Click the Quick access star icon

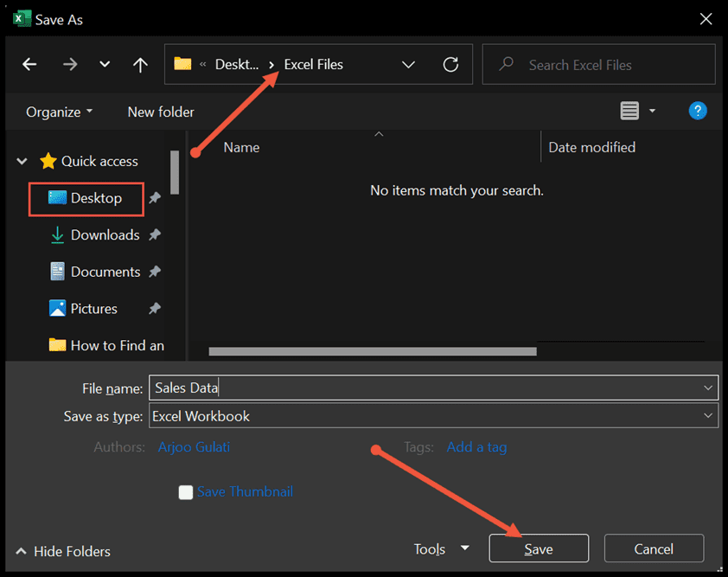[x=49, y=161]
